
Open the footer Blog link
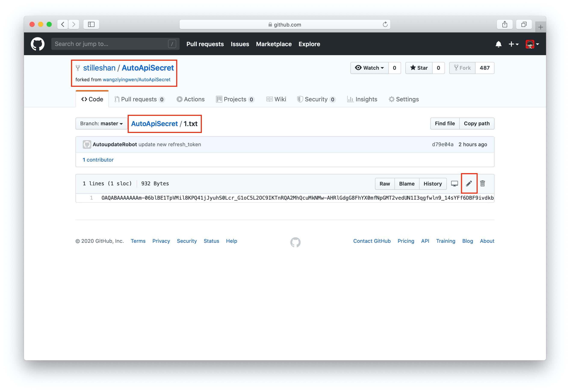468,241
